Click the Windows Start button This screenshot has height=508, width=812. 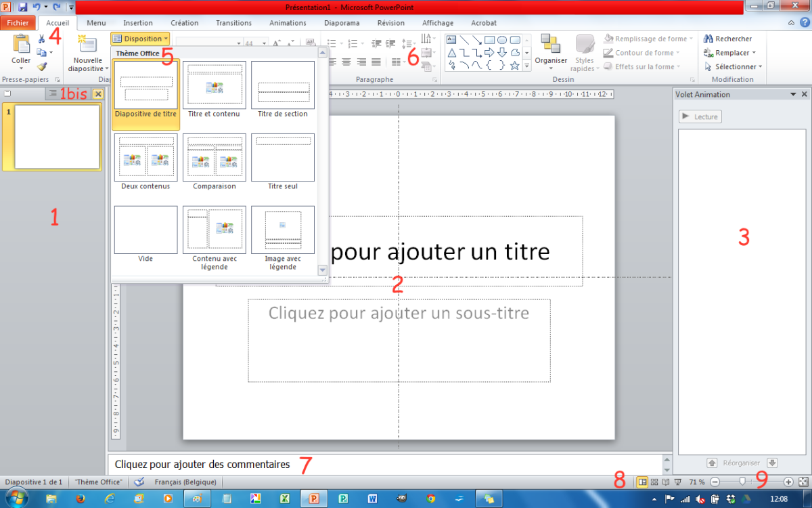click(x=16, y=499)
